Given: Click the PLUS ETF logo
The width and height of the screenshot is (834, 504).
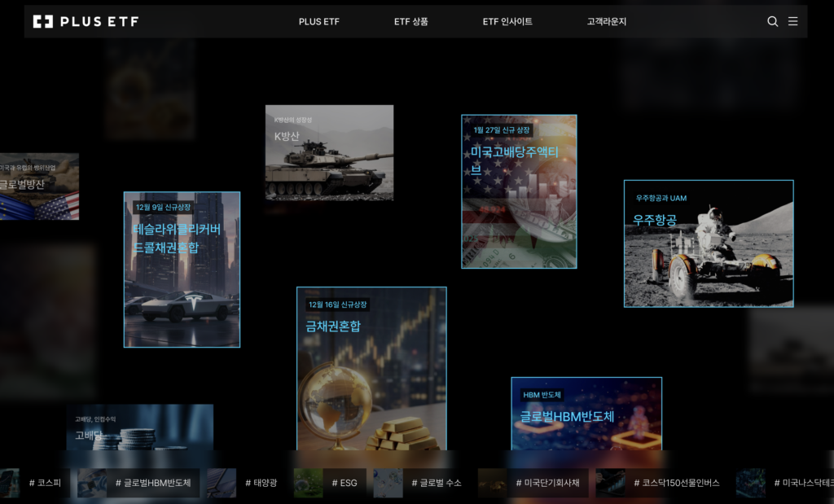Looking at the screenshot, I should click(x=86, y=22).
